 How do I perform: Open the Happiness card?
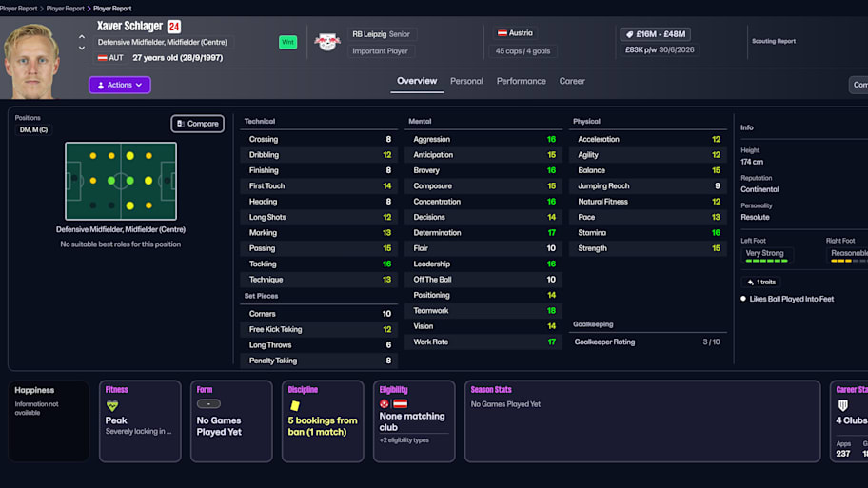(x=49, y=421)
